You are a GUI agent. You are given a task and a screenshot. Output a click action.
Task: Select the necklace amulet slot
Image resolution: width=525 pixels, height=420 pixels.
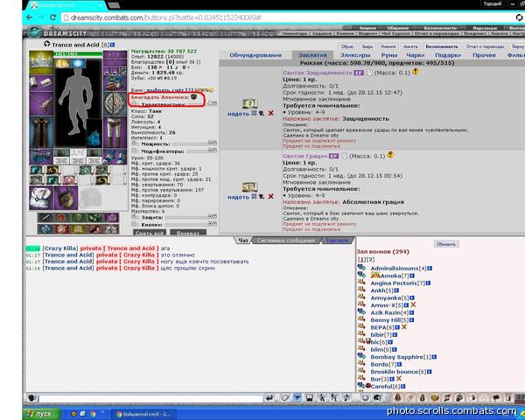(x=41, y=103)
